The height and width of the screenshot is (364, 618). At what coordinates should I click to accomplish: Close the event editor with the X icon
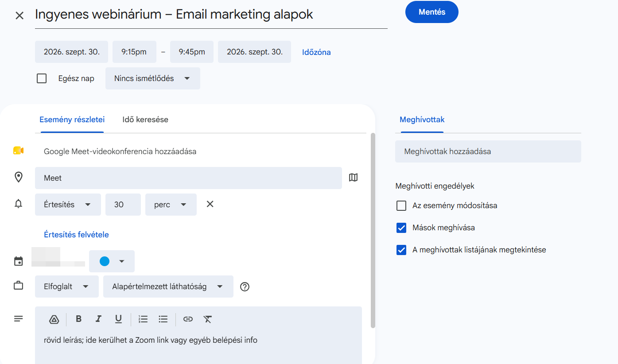point(19,16)
